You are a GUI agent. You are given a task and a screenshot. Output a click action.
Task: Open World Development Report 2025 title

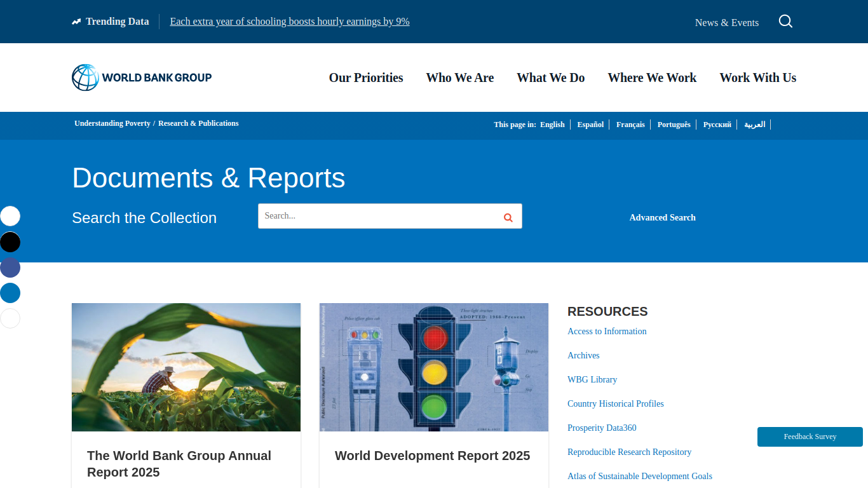(432, 456)
